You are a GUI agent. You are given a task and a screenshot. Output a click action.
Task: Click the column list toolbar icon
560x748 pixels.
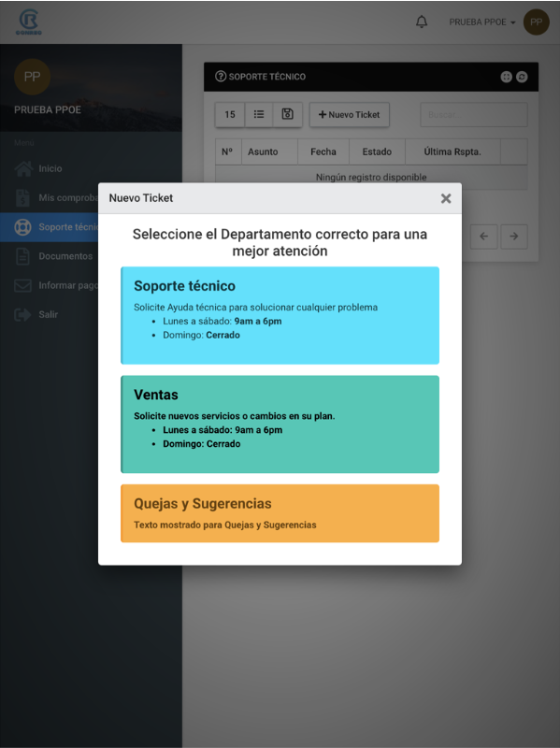259,114
